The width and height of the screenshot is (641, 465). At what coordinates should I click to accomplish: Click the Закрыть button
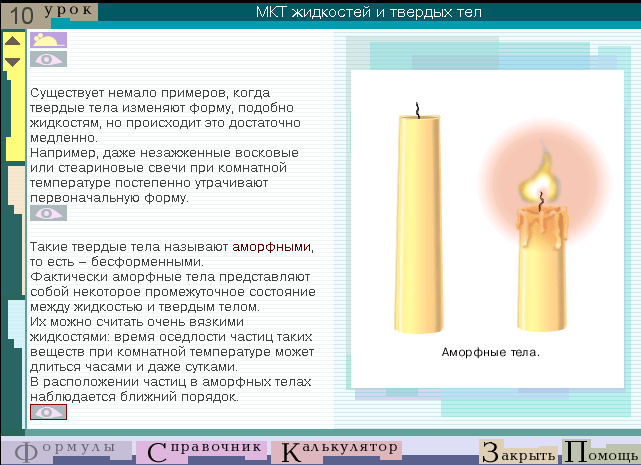pyautogui.click(x=518, y=452)
